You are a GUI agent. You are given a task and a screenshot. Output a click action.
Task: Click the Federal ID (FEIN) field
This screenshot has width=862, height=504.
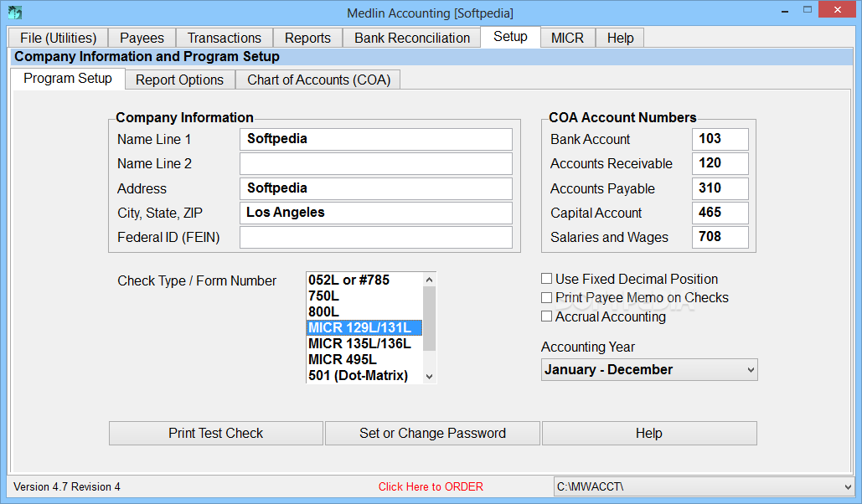(376, 238)
